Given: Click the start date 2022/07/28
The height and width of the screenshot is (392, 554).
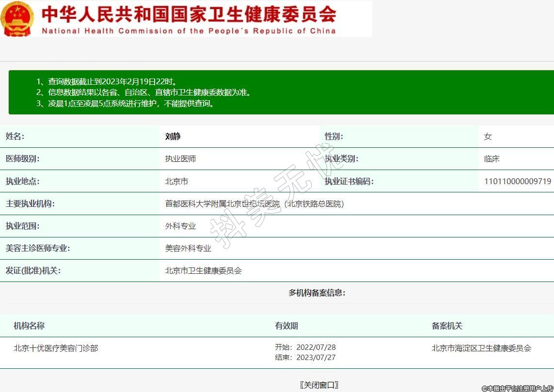Looking at the screenshot, I should pyautogui.click(x=316, y=347).
